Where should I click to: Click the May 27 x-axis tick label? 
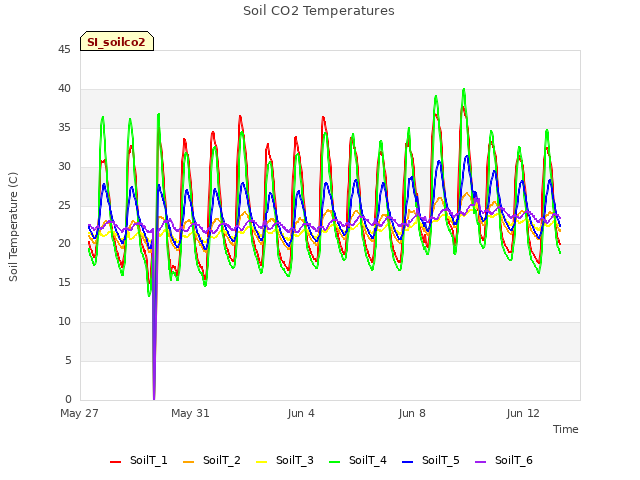tap(80, 413)
